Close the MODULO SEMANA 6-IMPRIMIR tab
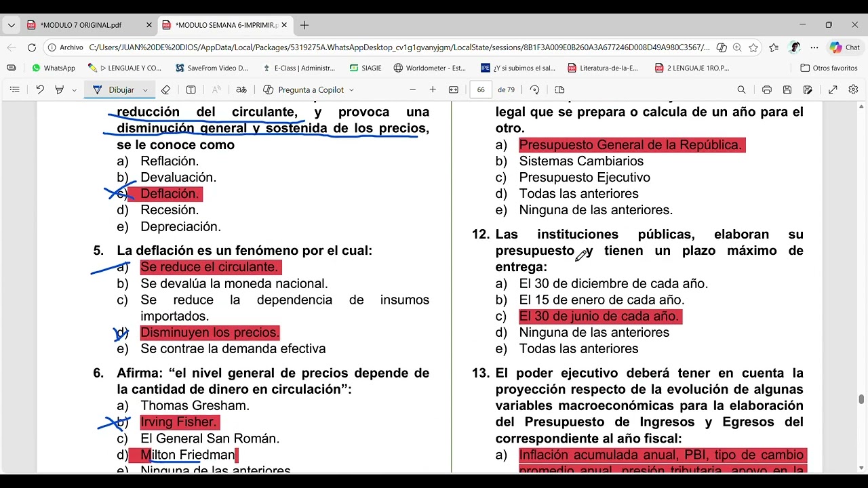 click(x=284, y=25)
